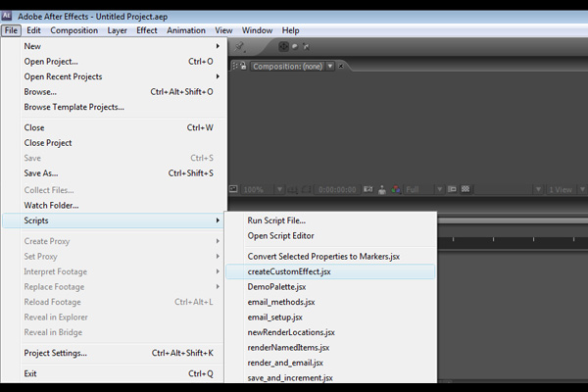
Task: Choose Close from the File menu
Action: [114, 127]
